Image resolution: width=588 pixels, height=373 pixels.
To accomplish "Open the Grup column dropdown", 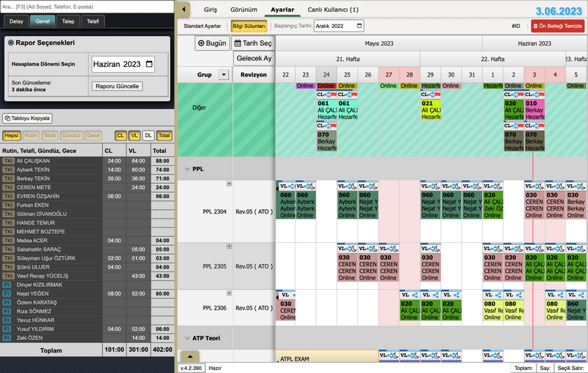I will 223,74.
